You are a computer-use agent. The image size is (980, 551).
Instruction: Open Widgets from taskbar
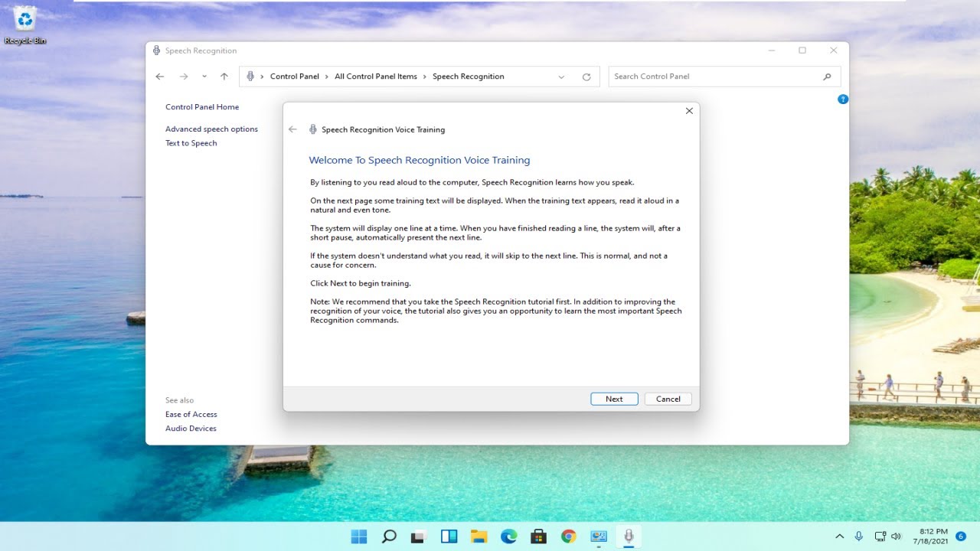click(449, 536)
